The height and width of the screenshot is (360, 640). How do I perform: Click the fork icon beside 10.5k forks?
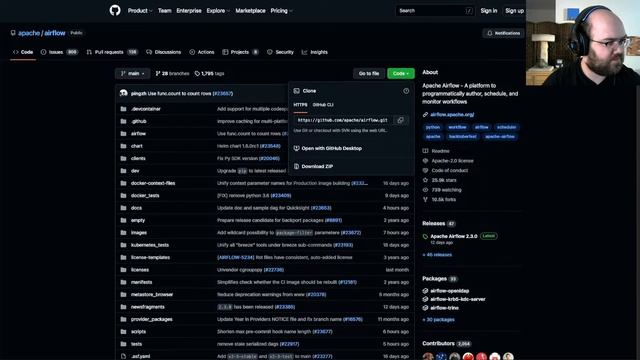(x=425, y=200)
